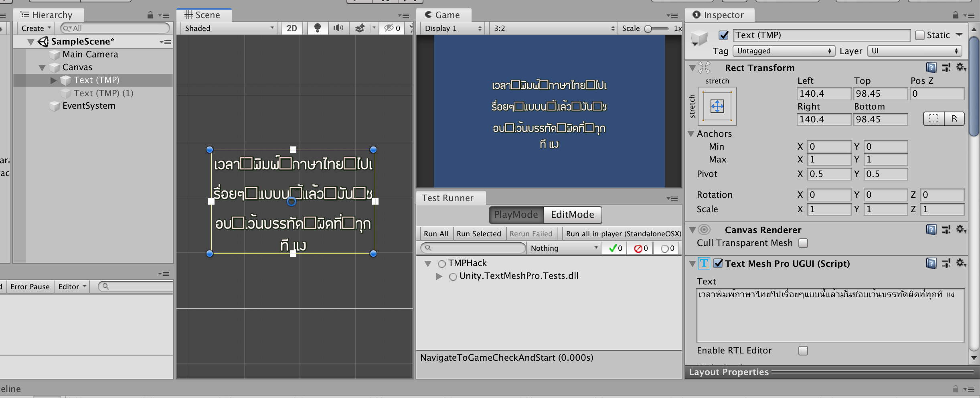Open Hierarchy panel options menu icon
This screenshot has height=398, width=980.
coord(164,16)
